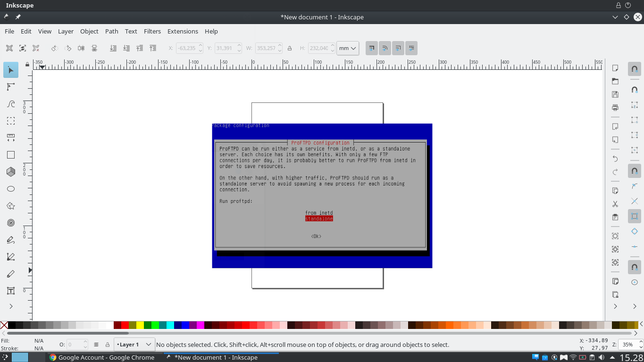Select the Measure tool
The image size is (644, 362).
tap(11, 138)
